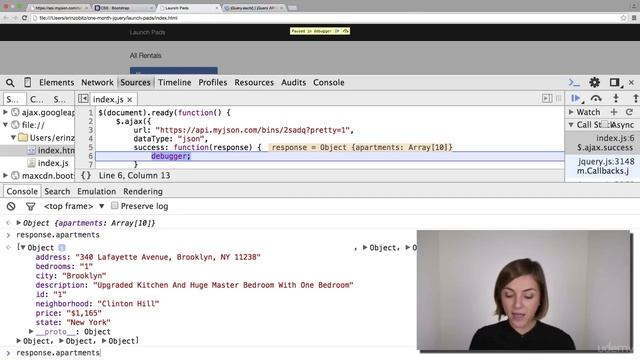This screenshot has height=360, width=640.
Task: Select the jquery.js:3148 call stack frame
Action: [x=602, y=166]
